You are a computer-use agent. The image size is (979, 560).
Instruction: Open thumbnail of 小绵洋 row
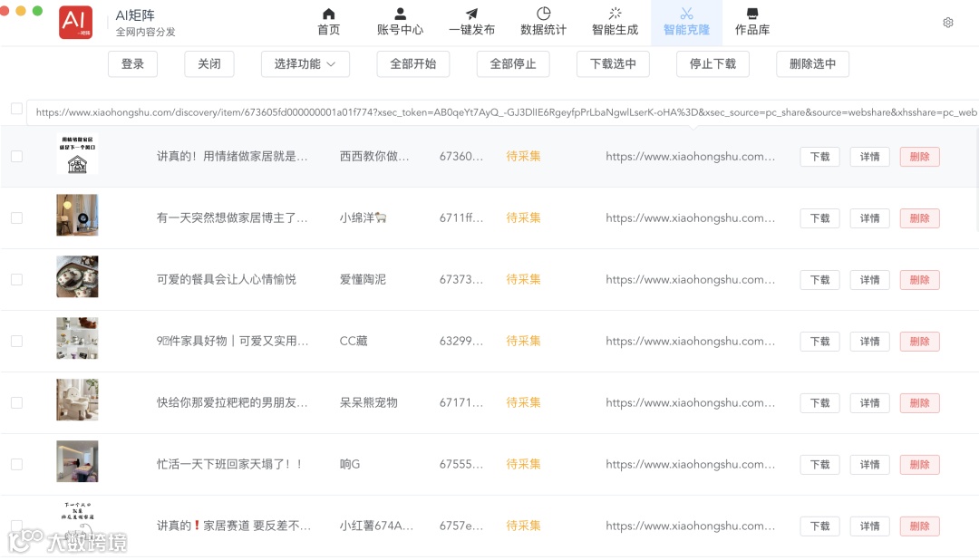77,215
